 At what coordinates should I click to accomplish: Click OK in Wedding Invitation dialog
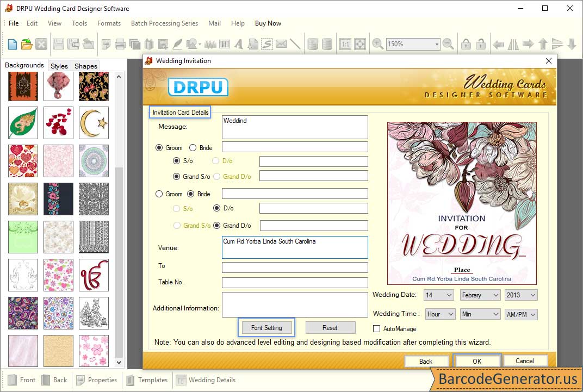[x=477, y=361]
